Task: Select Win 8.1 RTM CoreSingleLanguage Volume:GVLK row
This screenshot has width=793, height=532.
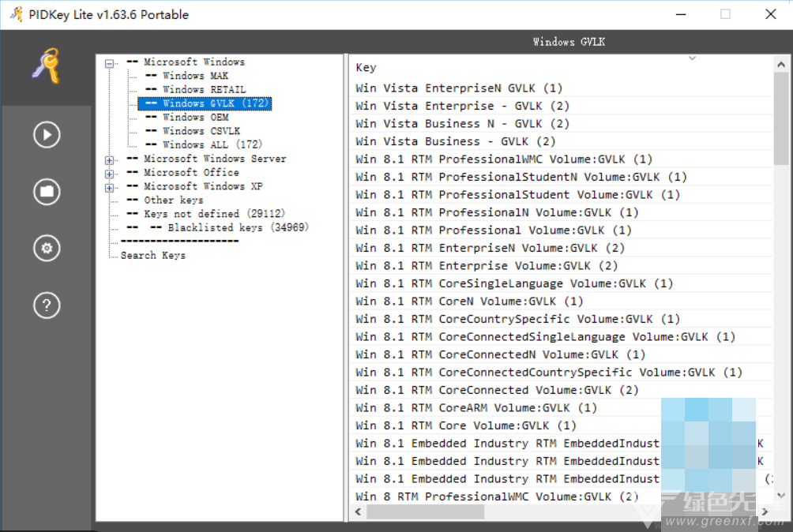Action: pos(562,283)
